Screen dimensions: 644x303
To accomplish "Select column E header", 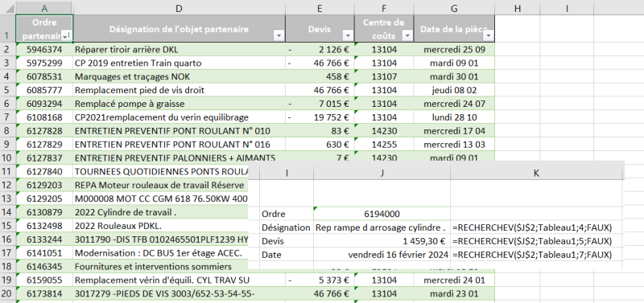I will pyautogui.click(x=320, y=8).
